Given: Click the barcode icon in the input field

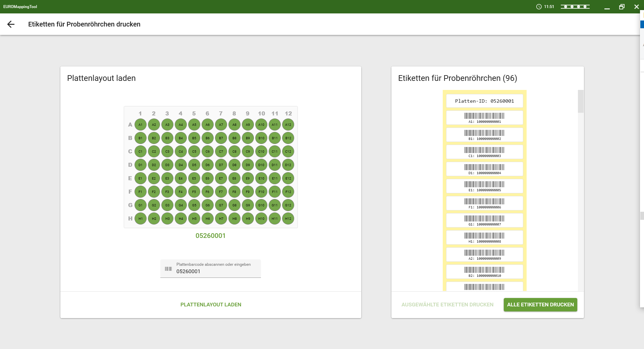Looking at the screenshot, I should (168, 269).
